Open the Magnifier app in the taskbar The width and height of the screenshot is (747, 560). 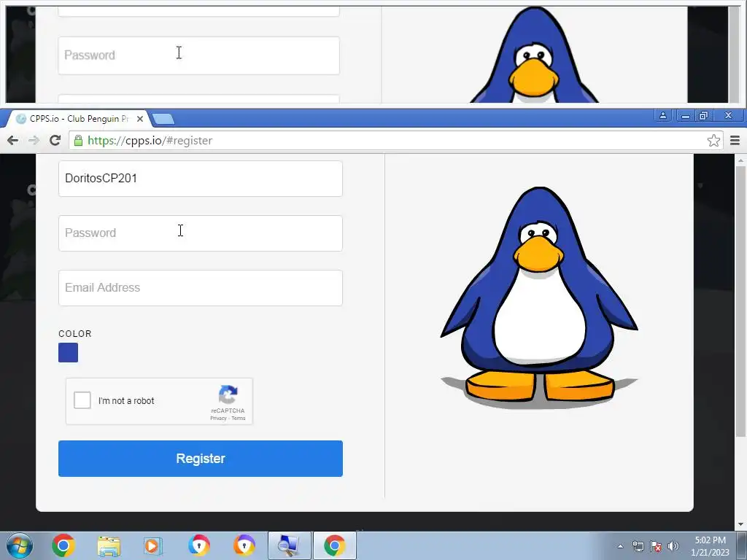click(289, 545)
